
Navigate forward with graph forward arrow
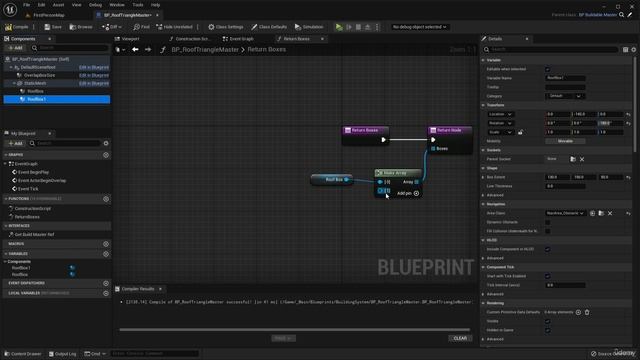click(x=148, y=49)
